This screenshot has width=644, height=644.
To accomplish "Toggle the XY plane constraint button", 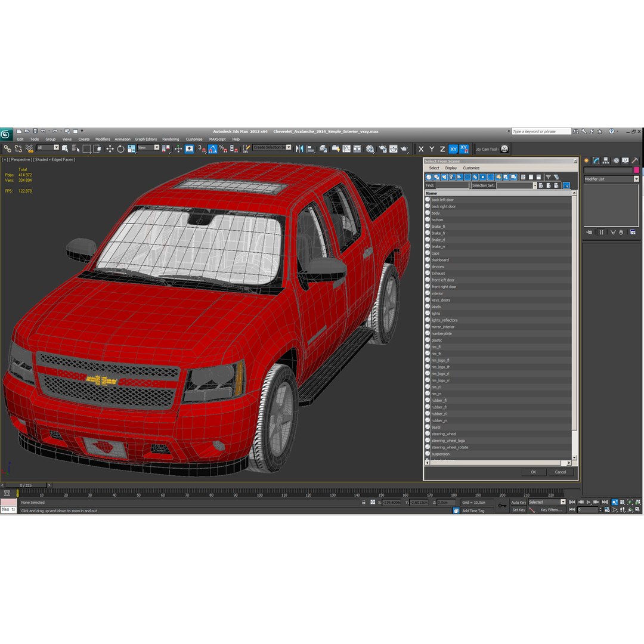I will pos(453,149).
